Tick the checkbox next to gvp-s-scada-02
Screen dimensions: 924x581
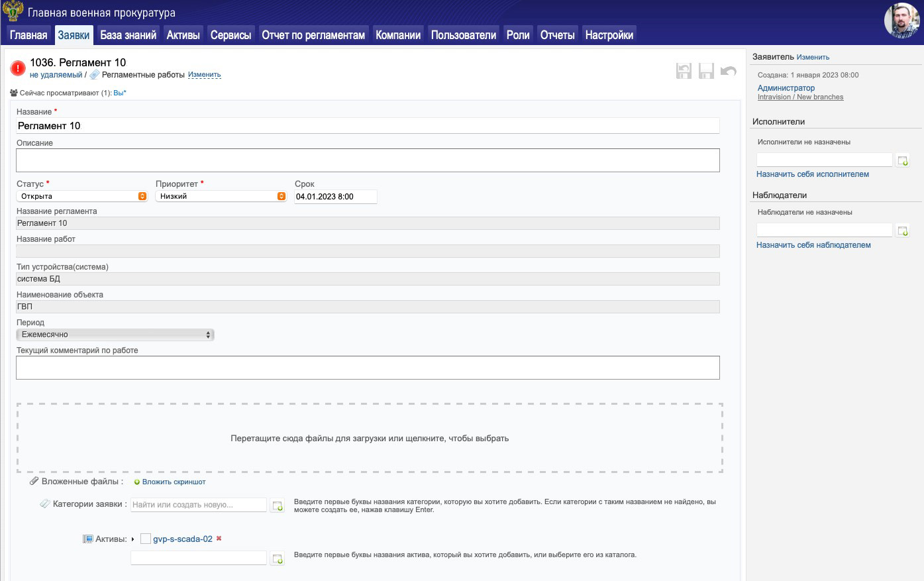coord(146,539)
